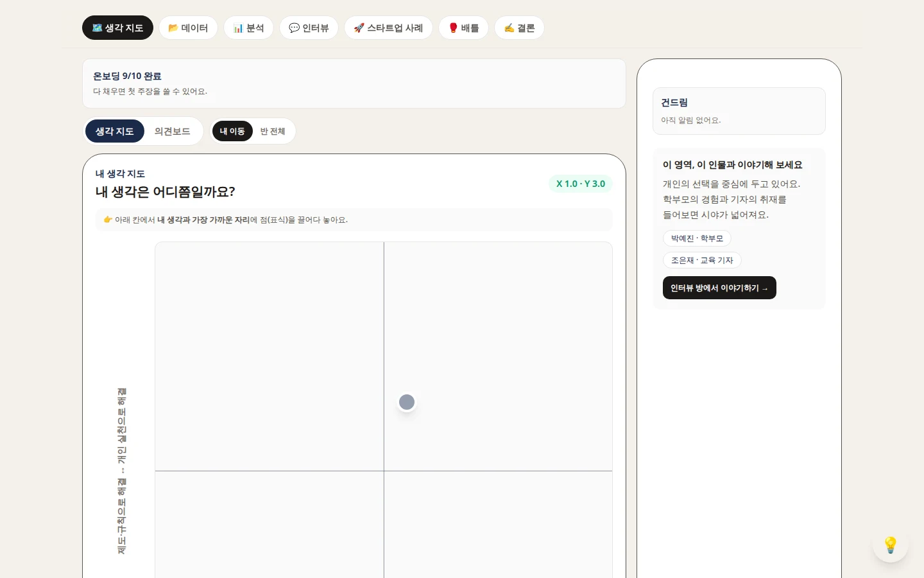Click 인터뷰 방에서 이야기하기 button
Image resolution: width=924 pixels, height=578 pixels.
pos(719,288)
